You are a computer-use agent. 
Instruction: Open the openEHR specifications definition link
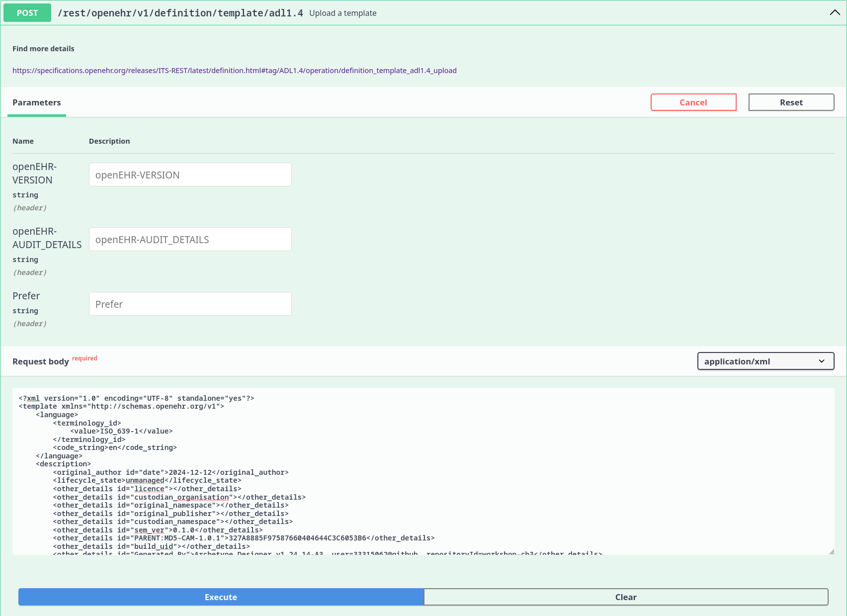234,71
